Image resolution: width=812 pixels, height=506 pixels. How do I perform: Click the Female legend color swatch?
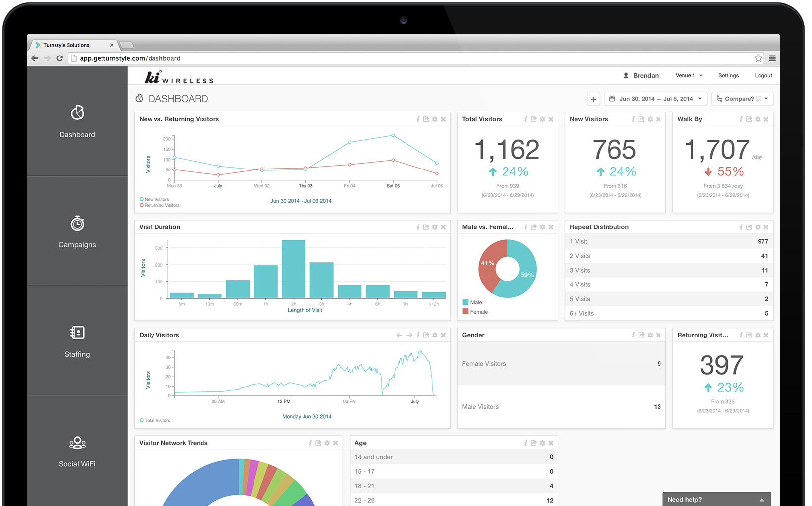pyautogui.click(x=465, y=312)
